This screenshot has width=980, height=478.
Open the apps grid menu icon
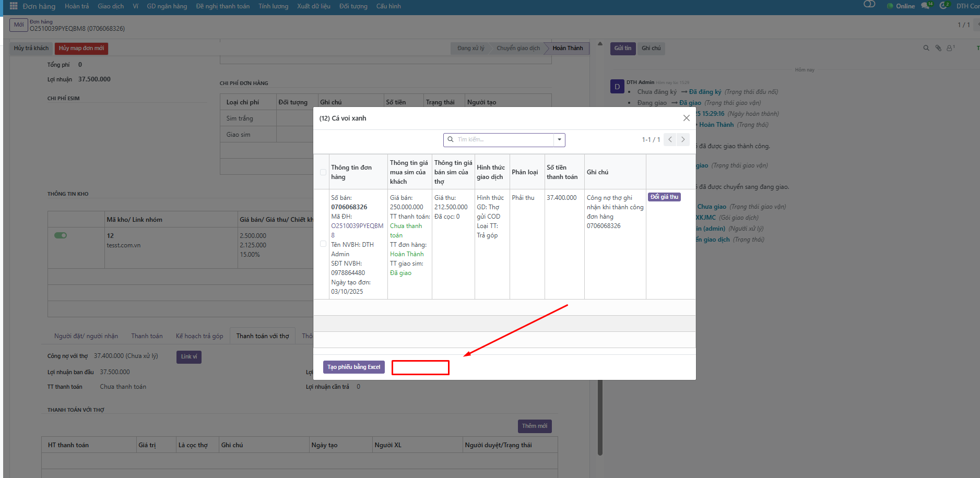coord(14,6)
